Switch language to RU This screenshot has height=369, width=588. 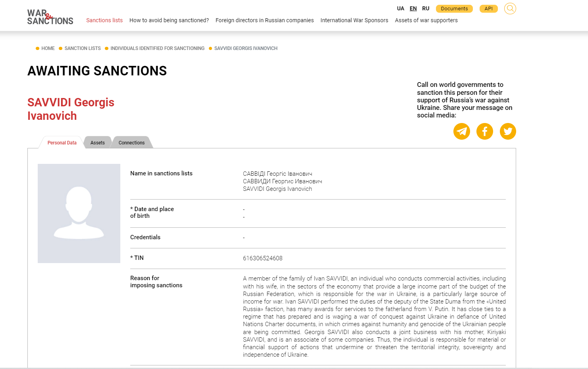tap(426, 9)
